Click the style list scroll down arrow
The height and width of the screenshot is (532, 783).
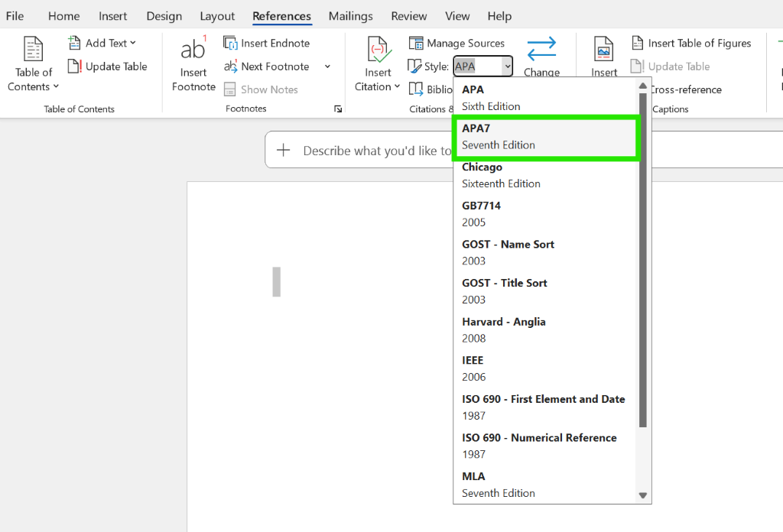[642, 495]
